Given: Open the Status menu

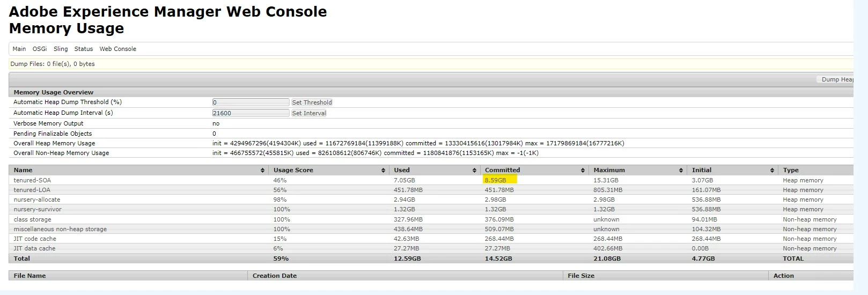Looking at the screenshot, I should [x=84, y=49].
